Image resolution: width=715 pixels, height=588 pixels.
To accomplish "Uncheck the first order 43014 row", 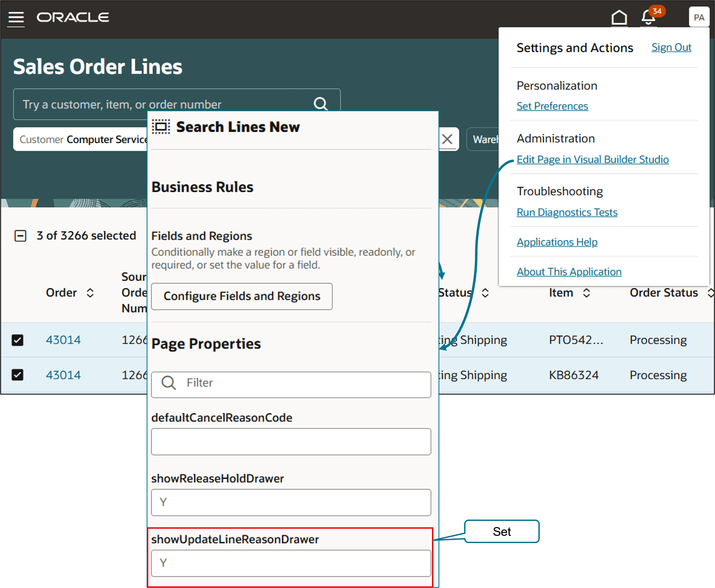I will (x=18, y=340).
